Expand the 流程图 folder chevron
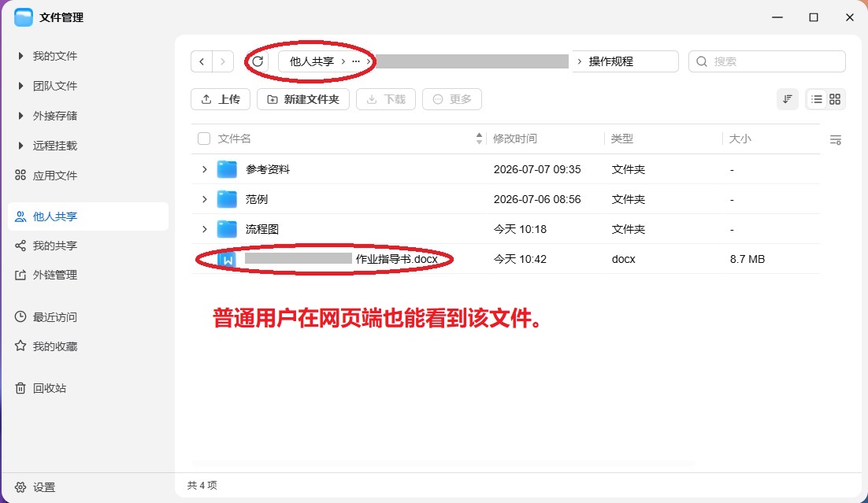The image size is (868, 503). pos(204,229)
